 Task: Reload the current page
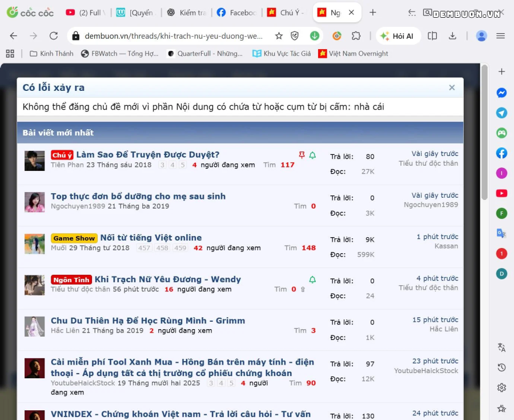54,36
